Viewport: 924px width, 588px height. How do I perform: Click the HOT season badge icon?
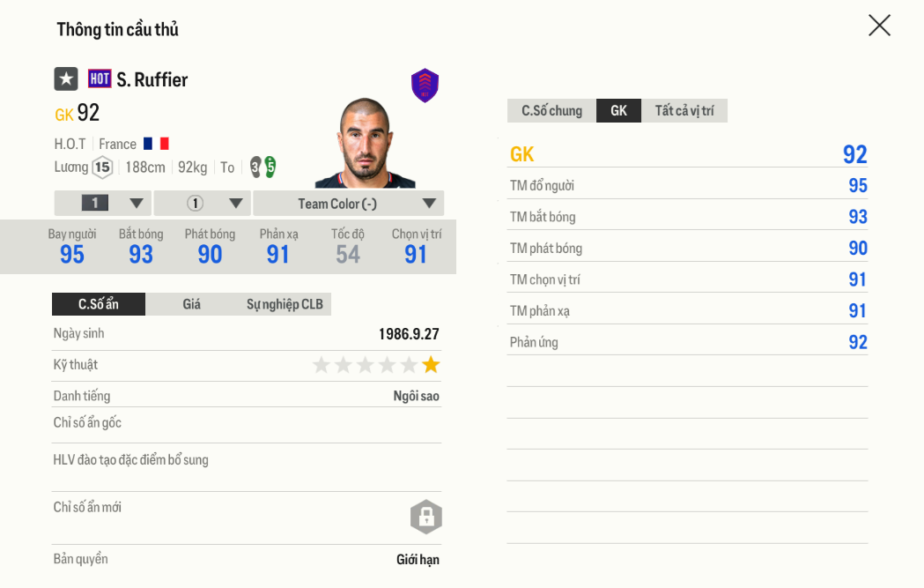tap(100, 79)
